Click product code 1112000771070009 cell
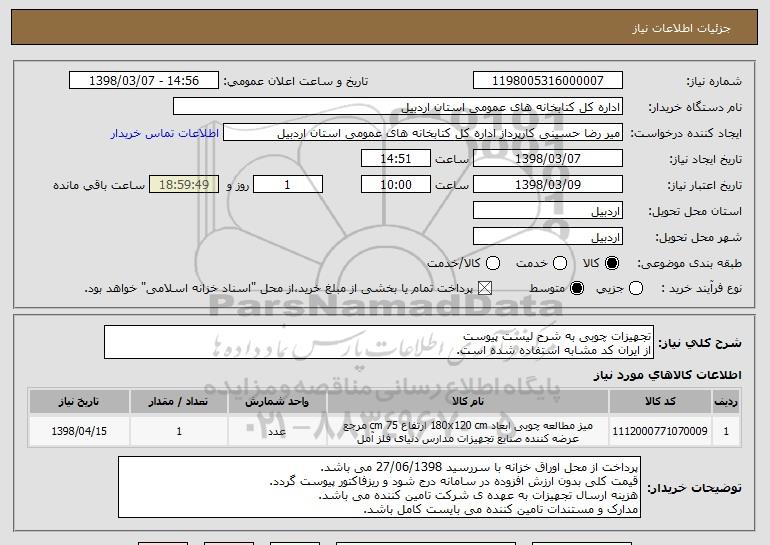The width and height of the screenshot is (770, 545). click(x=660, y=431)
